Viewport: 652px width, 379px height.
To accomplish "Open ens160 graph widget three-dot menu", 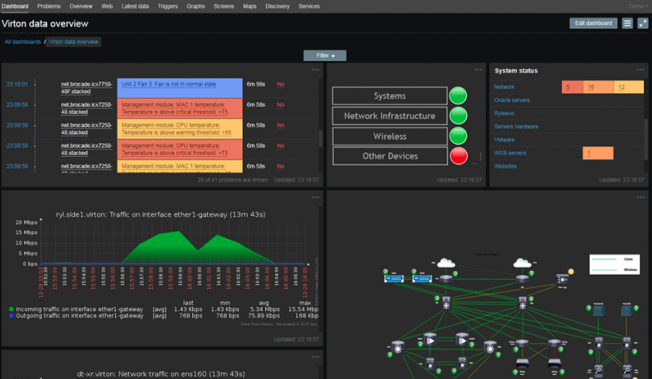I will 315,357.
